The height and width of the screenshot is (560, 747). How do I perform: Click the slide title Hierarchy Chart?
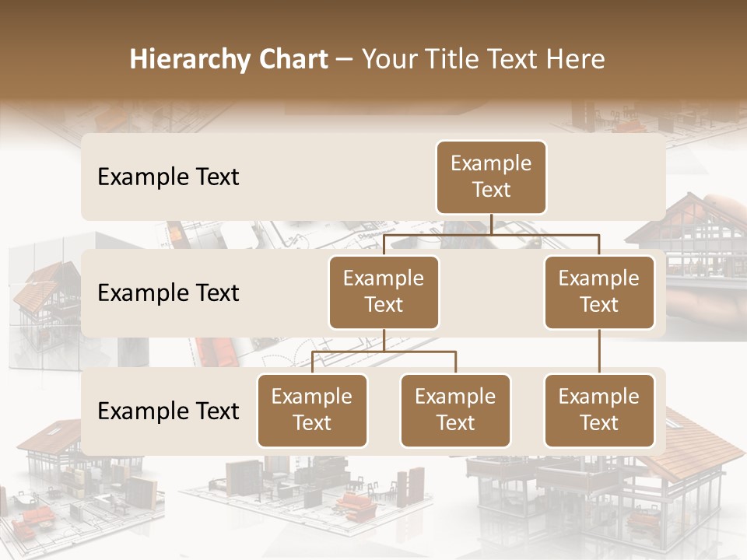229,58
